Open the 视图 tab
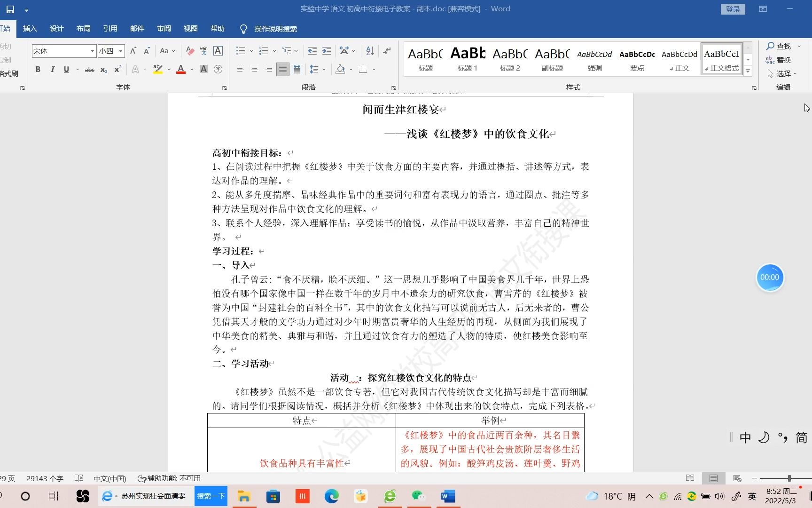Viewport: 812px width, 508px height. point(190,29)
